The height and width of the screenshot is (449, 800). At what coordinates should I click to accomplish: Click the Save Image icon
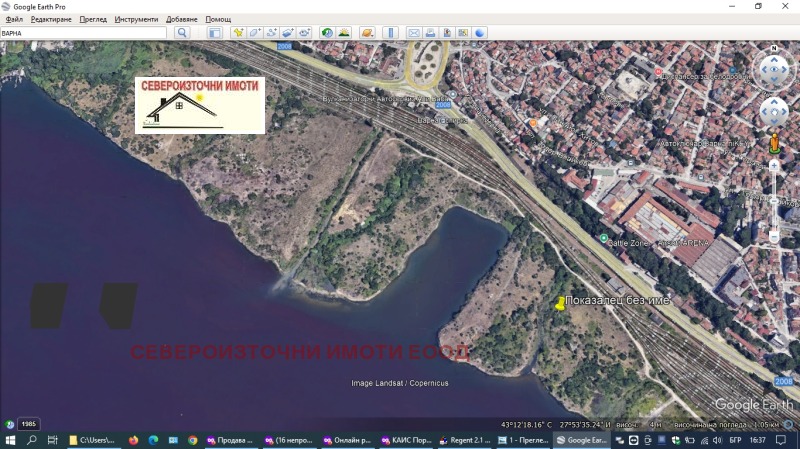pos(447,33)
